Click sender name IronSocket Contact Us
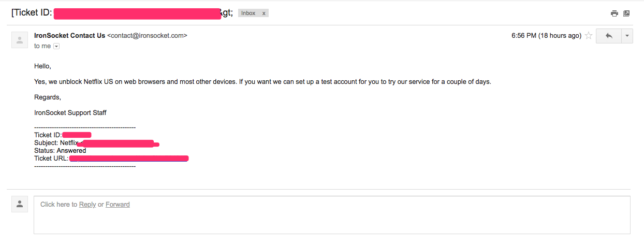The height and width of the screenshot is (244, 644). [69, 36]
